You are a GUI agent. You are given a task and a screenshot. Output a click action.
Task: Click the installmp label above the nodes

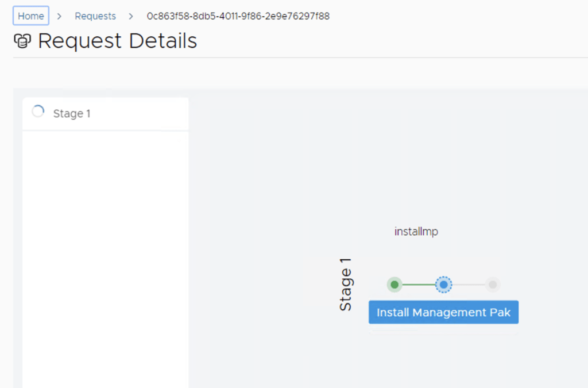(x=416, y=232)
